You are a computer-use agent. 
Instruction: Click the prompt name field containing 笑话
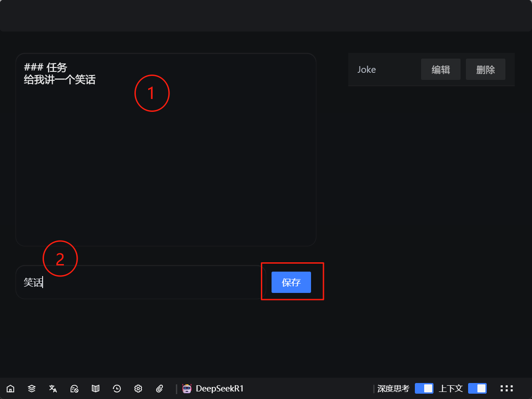(x=138, y=282)
